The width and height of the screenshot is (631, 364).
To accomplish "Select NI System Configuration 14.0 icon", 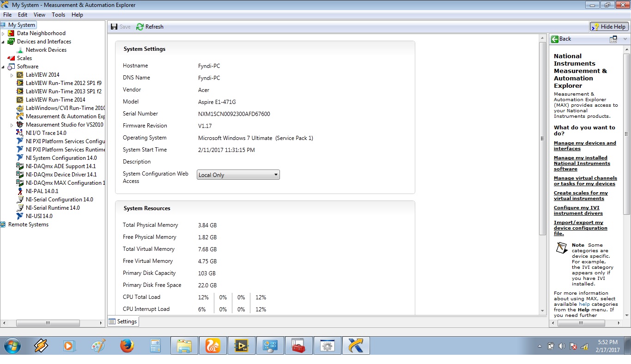I will pos(20,158).
